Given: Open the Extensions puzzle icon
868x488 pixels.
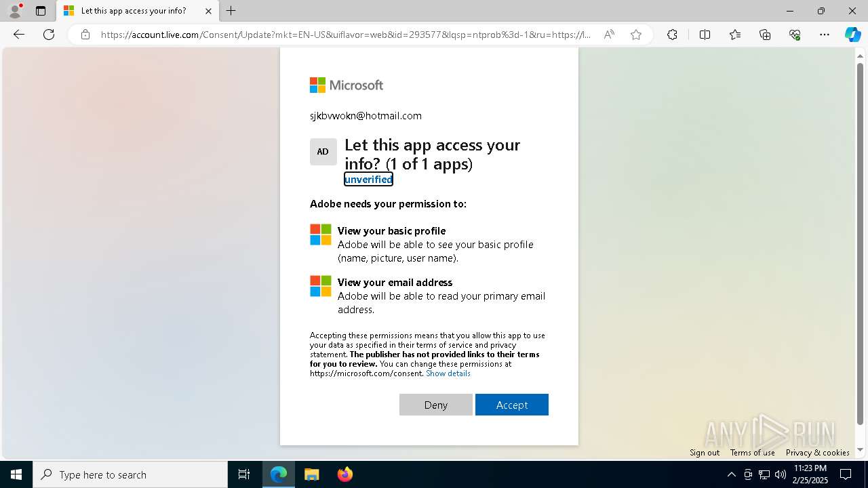Looking at the screenshot, I should (672, 35).
